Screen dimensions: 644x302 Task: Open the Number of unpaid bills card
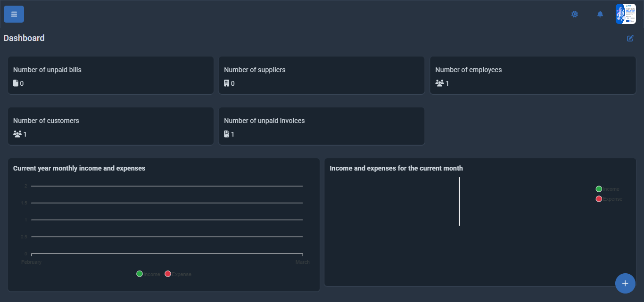click(111, 76)
